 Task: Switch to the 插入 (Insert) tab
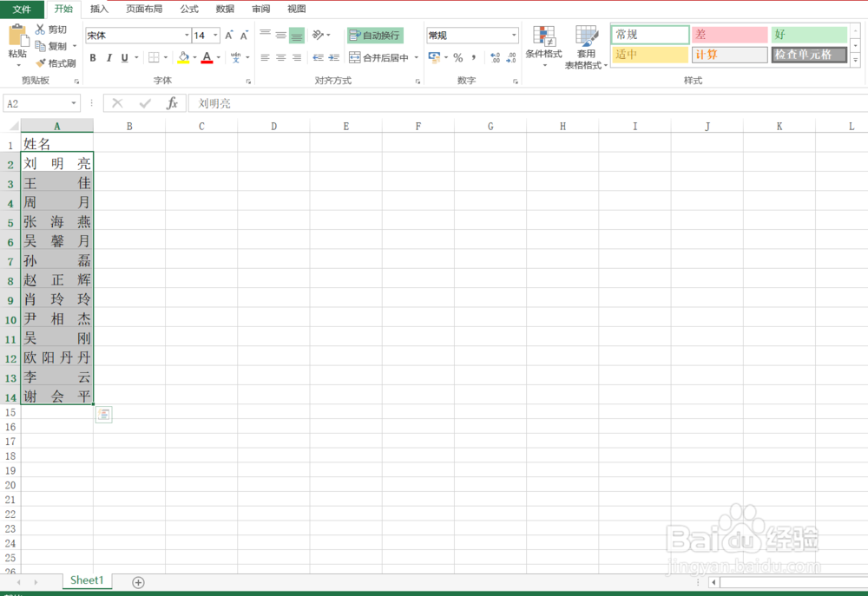coord(99,9)
